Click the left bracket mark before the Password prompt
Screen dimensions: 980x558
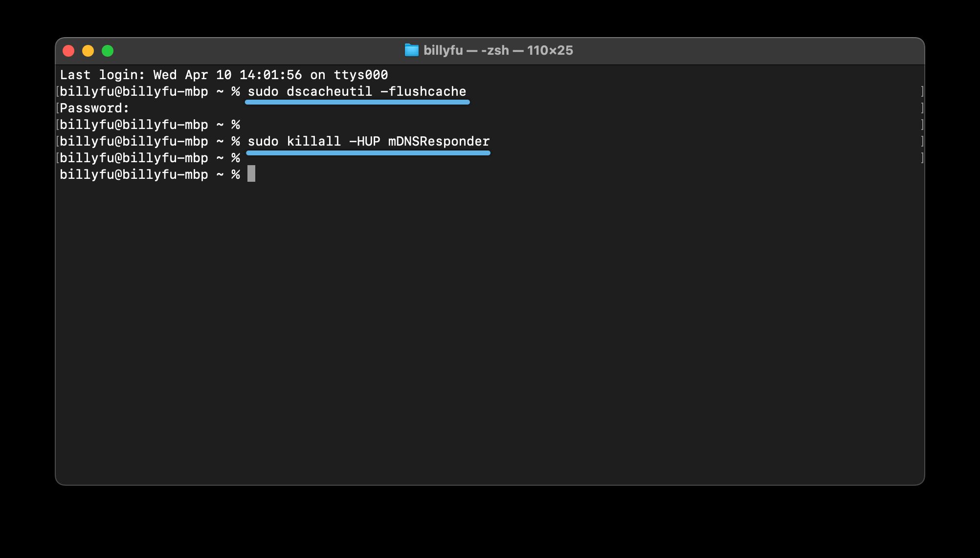(x=58, y=108)
